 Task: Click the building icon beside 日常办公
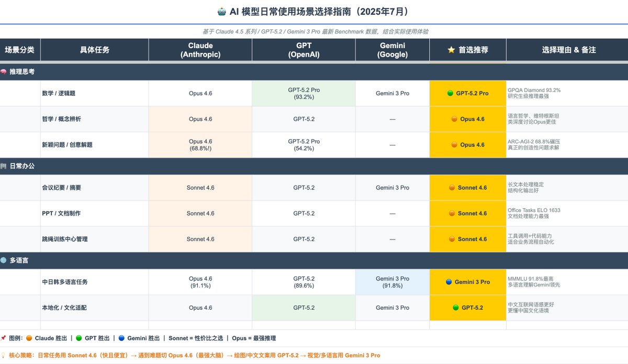click(4, 166)
